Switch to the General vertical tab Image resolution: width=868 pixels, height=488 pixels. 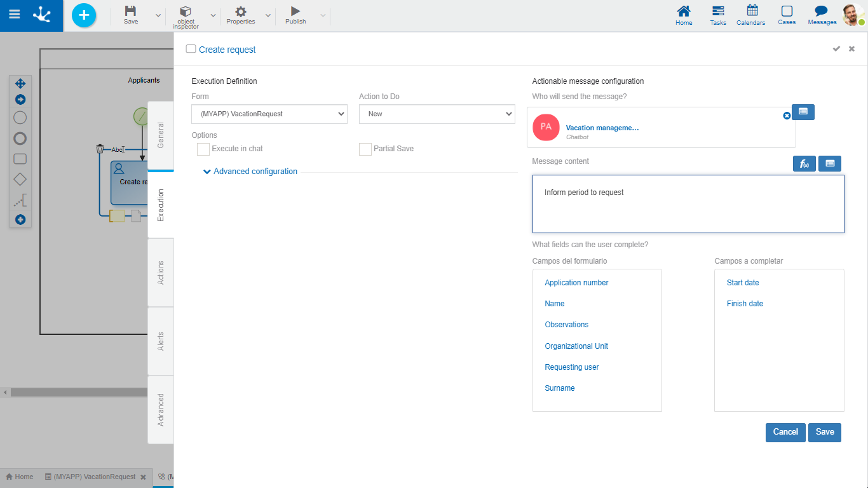161,135
